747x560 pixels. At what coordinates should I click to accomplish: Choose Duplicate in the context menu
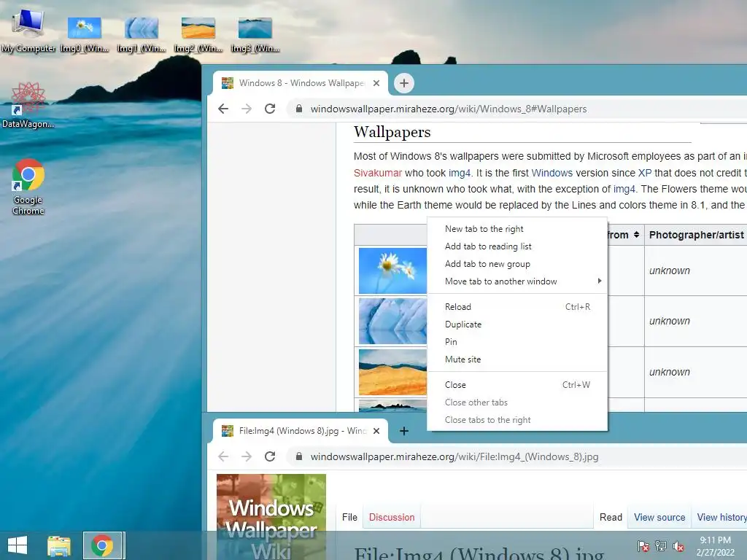[x=517, y=324]
